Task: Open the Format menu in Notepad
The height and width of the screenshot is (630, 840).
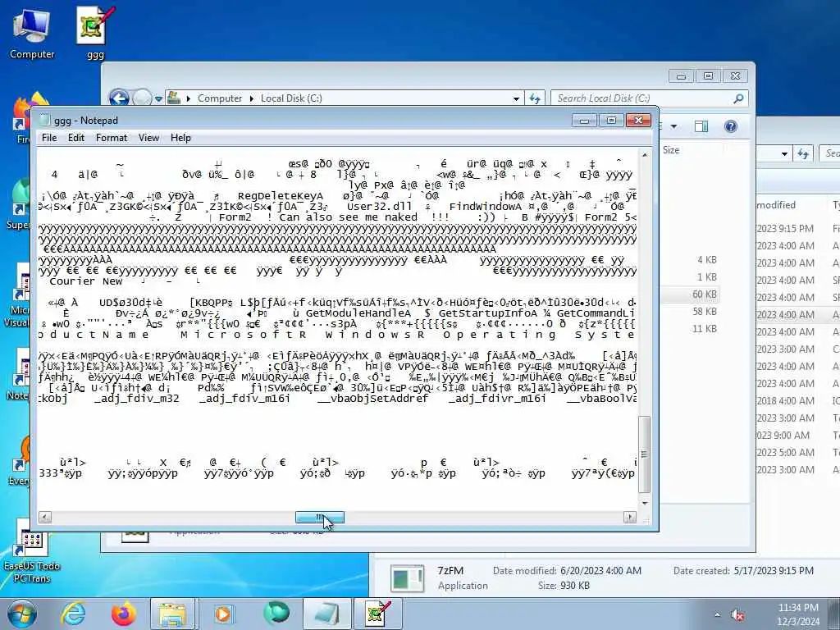Action: [x=112, y=138]
